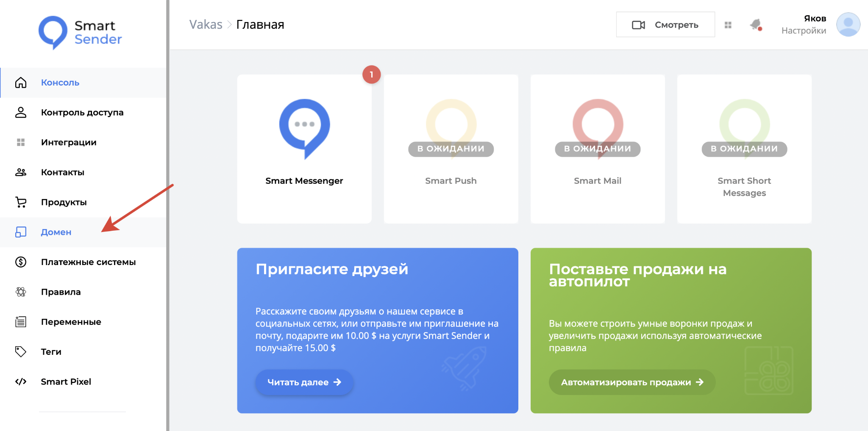Select the Tags label icon in sidebar
This screenshot has height=431, width=868.
click(21, 351)
